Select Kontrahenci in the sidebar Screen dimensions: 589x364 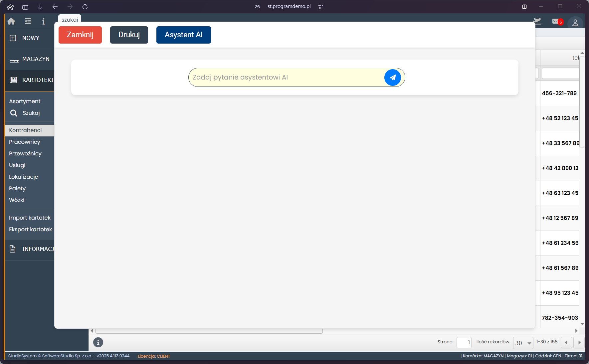[25, 130]
